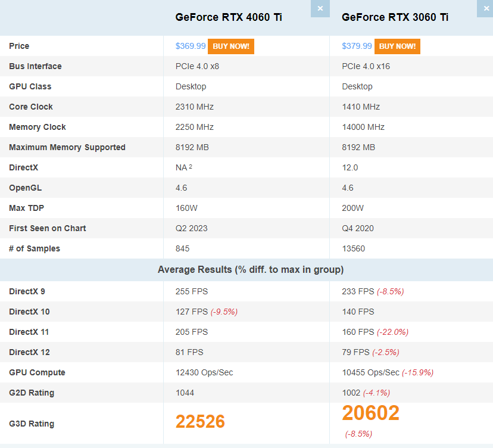Screen dimensions: 493x448
Task: Remove GeForce RTX 3060 Ti from comparison
Action: tap(486, 8)
